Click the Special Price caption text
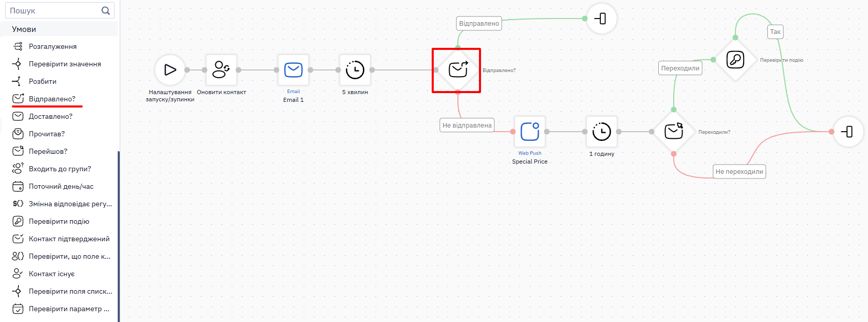The image size is (868, 322). pos(530,162)
